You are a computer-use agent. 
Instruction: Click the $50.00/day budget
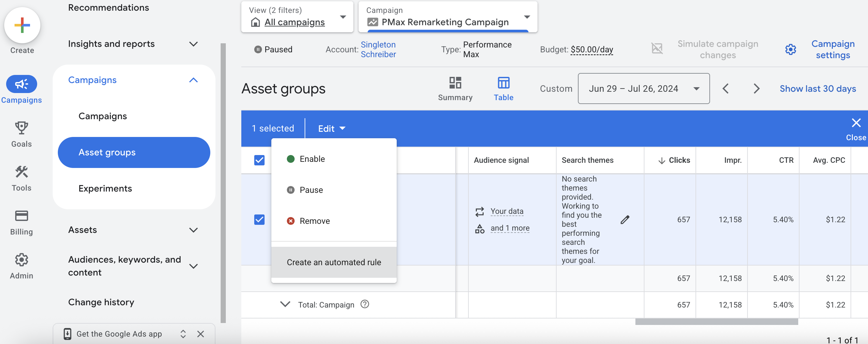[592, 49]
